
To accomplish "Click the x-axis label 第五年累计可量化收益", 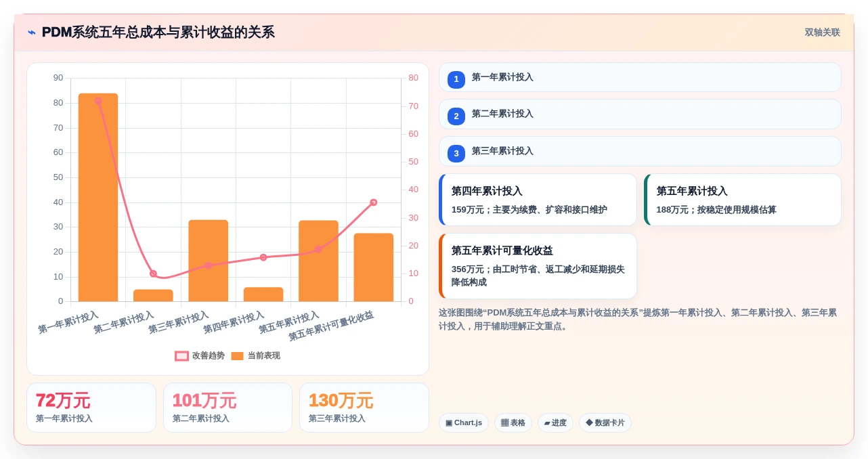I will [331, 326].
